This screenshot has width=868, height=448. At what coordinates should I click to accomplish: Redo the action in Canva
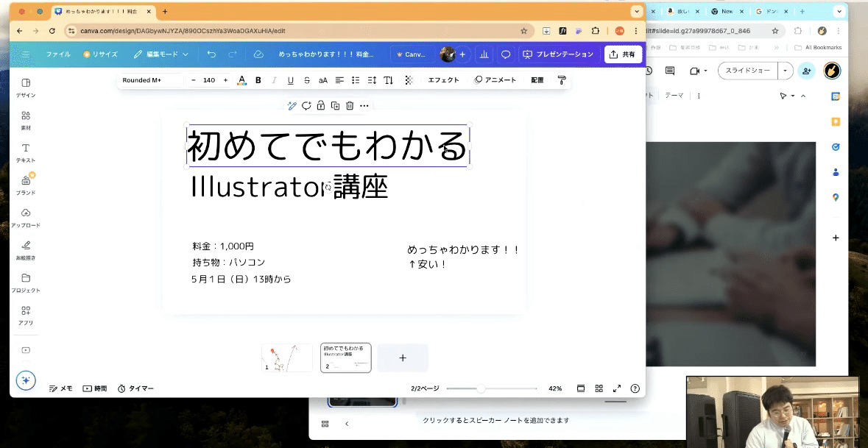click(233, 54)
